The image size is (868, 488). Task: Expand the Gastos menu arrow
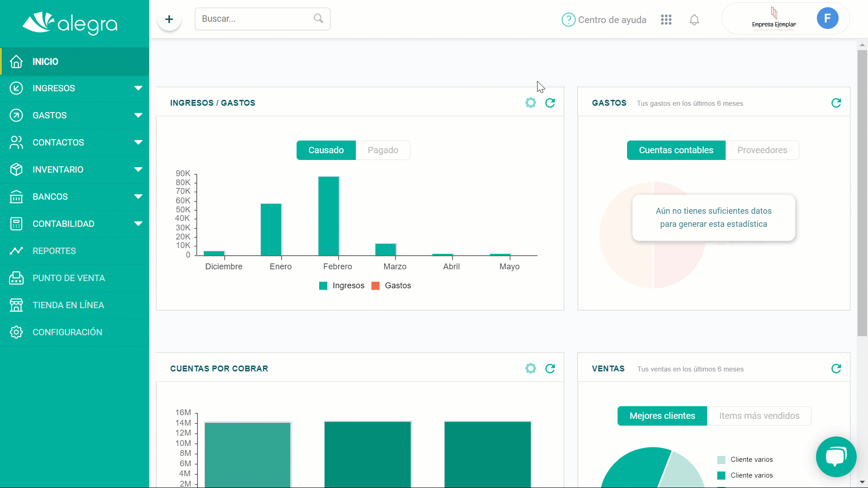click(x=138, y=115)
